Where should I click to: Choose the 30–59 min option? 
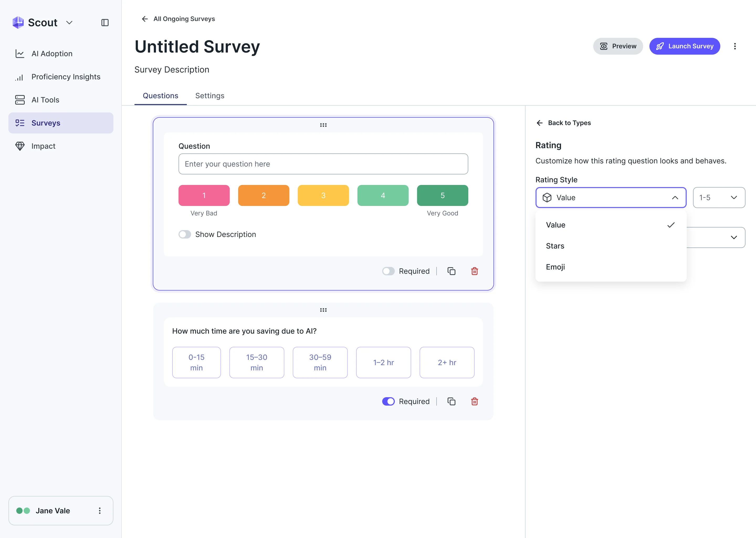(320, 363)
